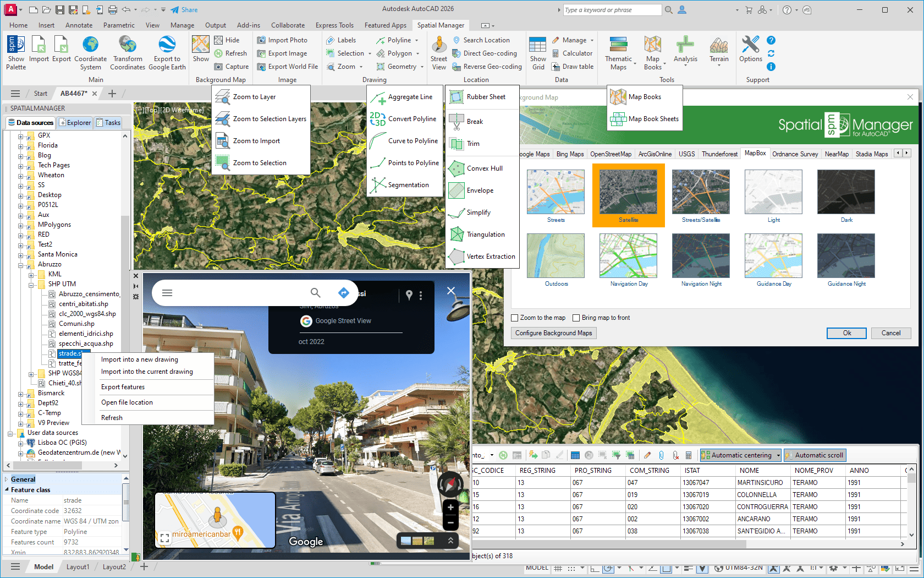
Task: Click Street View zoom in plus button
Action: 450,508
